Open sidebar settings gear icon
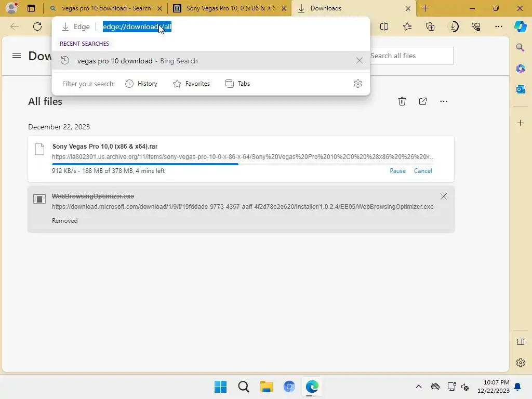532x399 pixels. [x=520, y=363]
